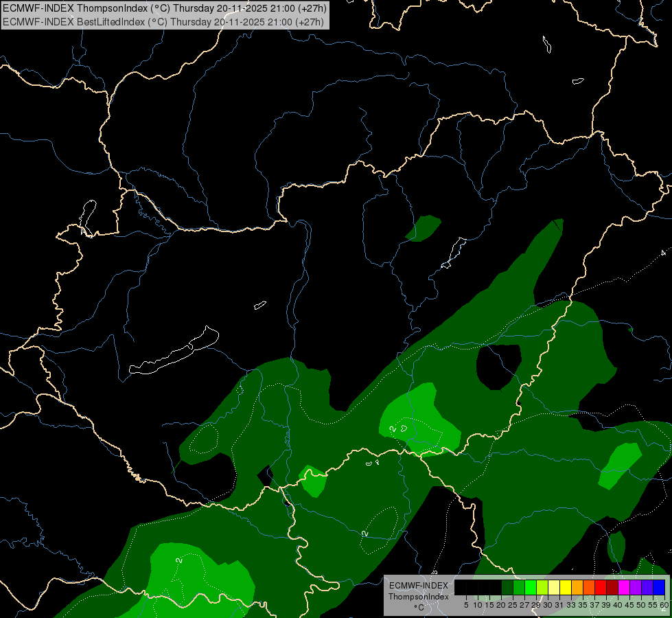The image size is (672, 618).
Task: Click legend tick value 37
Action: tap(594, 605)
